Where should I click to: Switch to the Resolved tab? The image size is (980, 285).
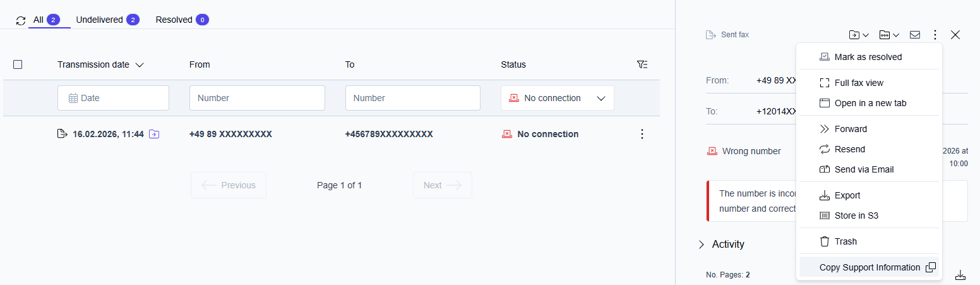coord(182,20)
